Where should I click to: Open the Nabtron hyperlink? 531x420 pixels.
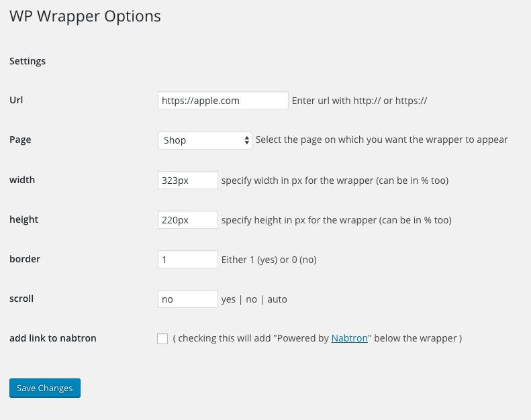(350, 338)
